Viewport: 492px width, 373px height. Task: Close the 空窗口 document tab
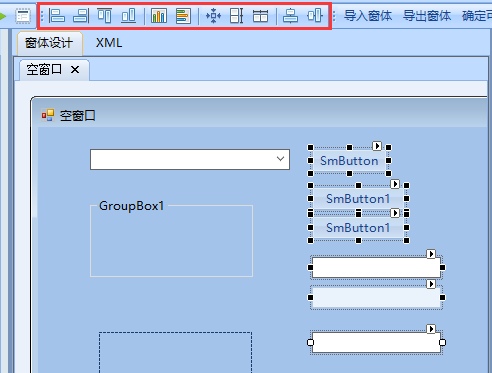tap(75, 70)
